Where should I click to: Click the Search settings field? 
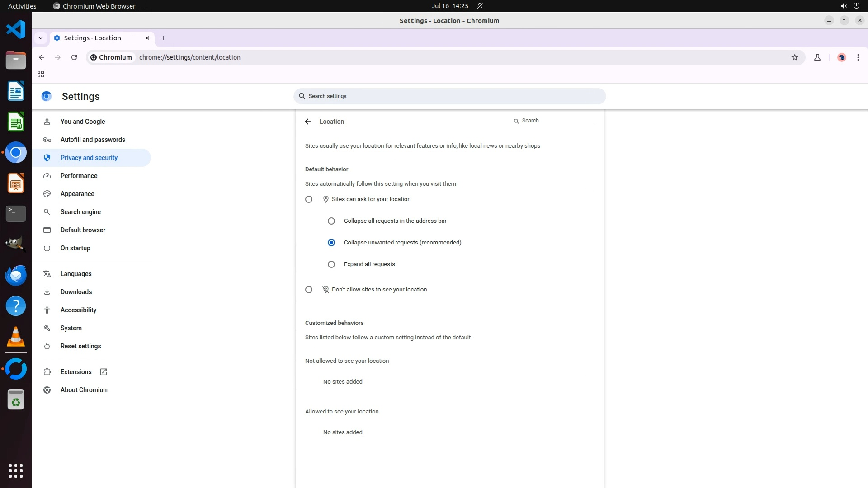(449, 96)
